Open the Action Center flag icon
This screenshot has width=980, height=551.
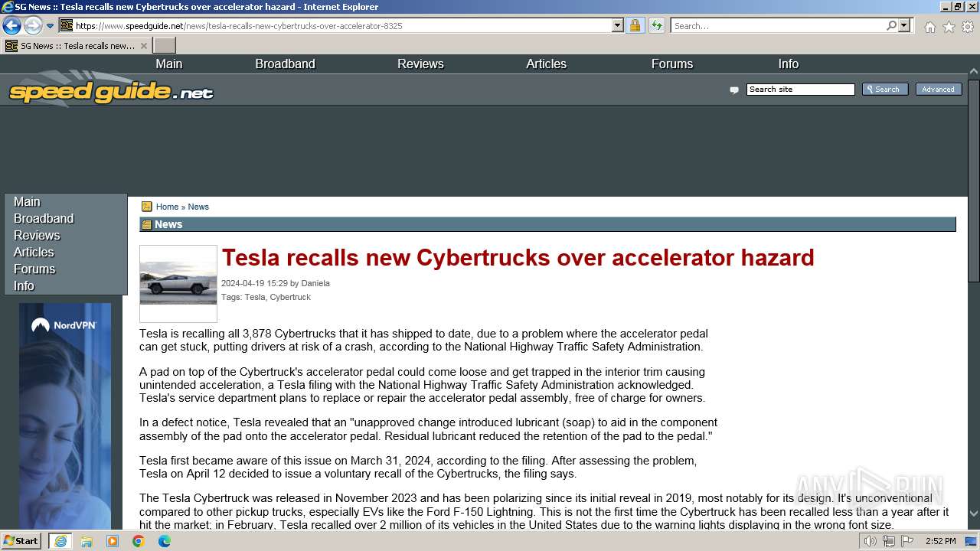click(907, 541)
